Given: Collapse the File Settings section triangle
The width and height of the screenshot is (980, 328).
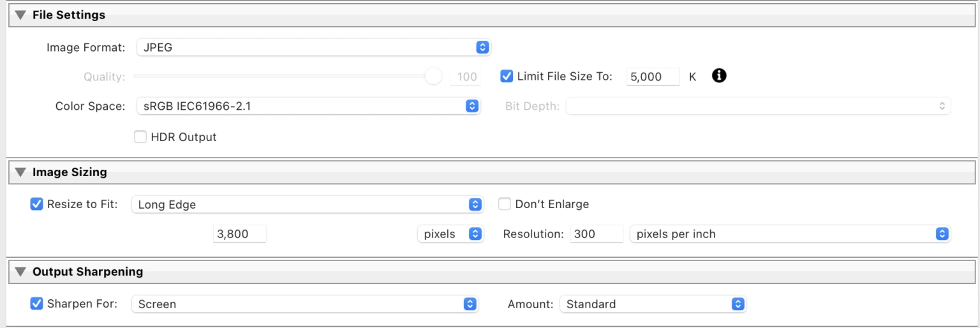Looking at the screenshot, I should pos(20,15).
